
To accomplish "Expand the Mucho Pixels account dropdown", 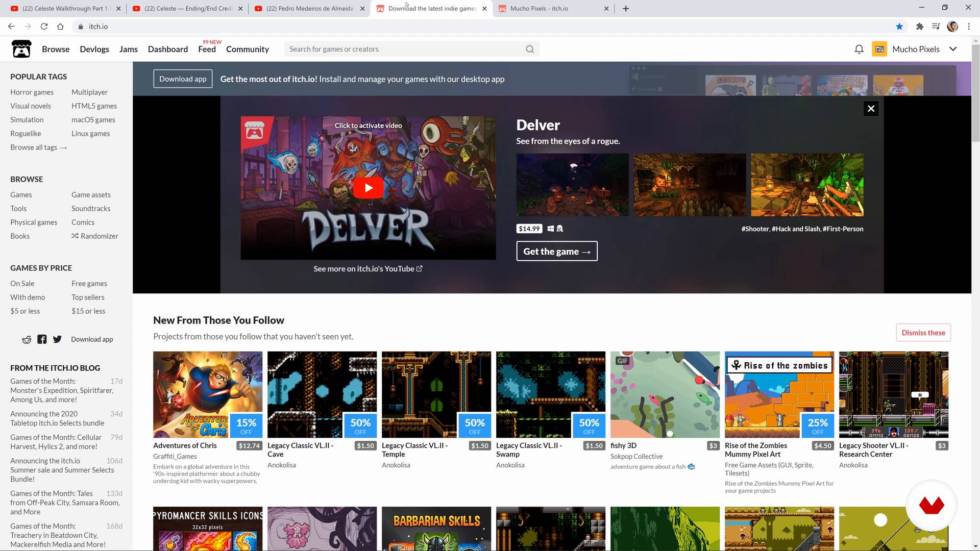I will pos(953,49).
